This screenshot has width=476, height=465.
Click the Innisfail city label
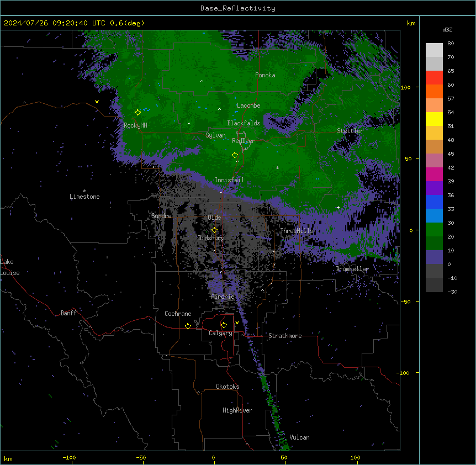coord(229,180)
